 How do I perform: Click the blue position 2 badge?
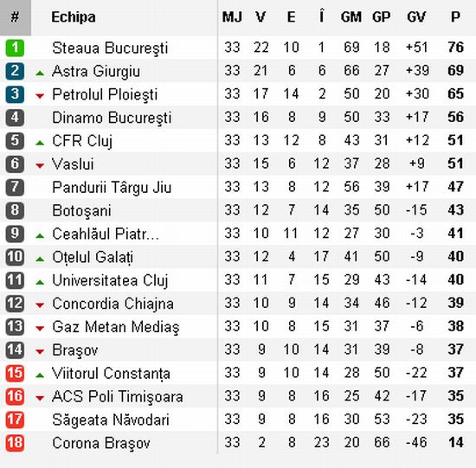15,71
